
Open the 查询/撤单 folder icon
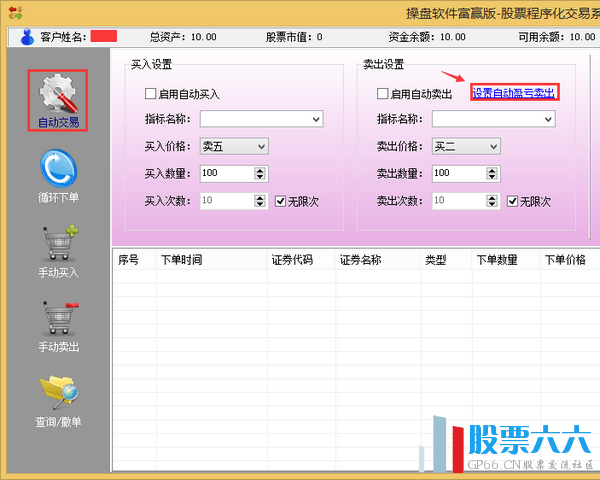pyautogui.click(x=58, y=394)
